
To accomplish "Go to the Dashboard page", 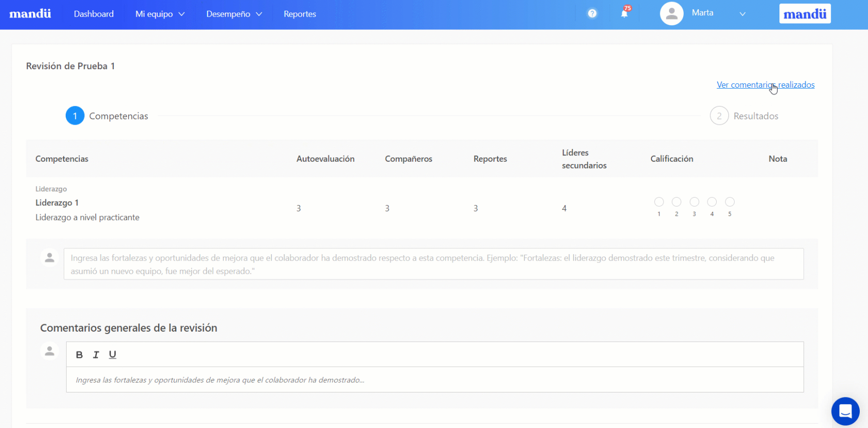I will [94, 14].
